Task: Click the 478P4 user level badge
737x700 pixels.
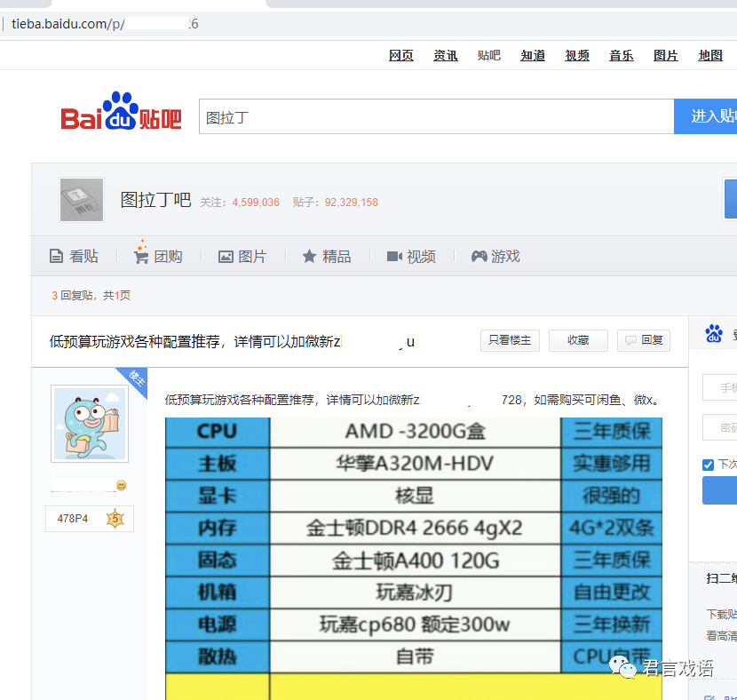Action: (90, 519)
